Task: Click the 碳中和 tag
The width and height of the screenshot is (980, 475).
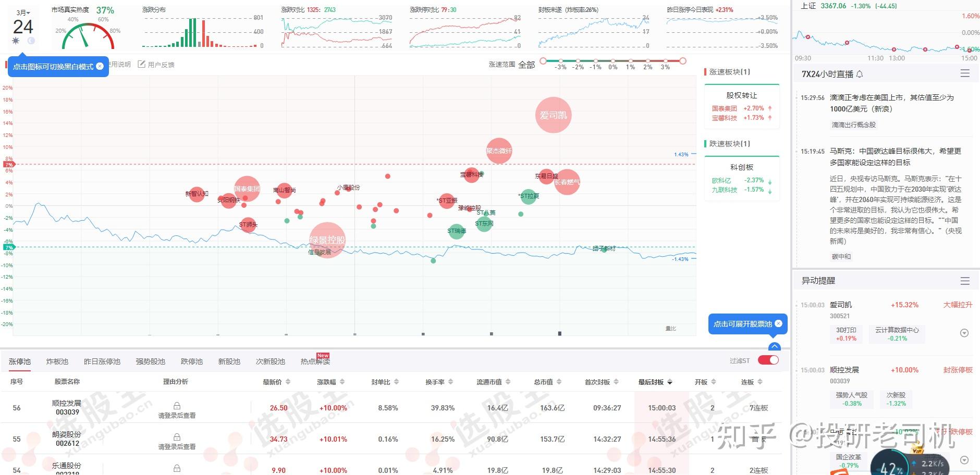Action: click(x=841, y=256)
